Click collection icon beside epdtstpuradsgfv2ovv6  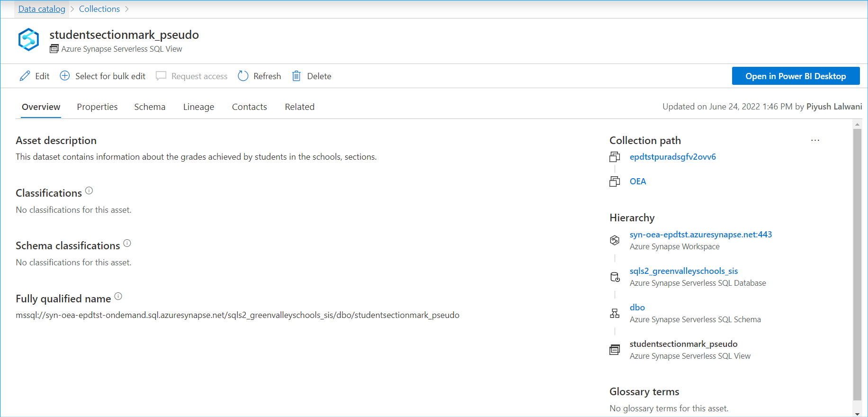point(615,157)
